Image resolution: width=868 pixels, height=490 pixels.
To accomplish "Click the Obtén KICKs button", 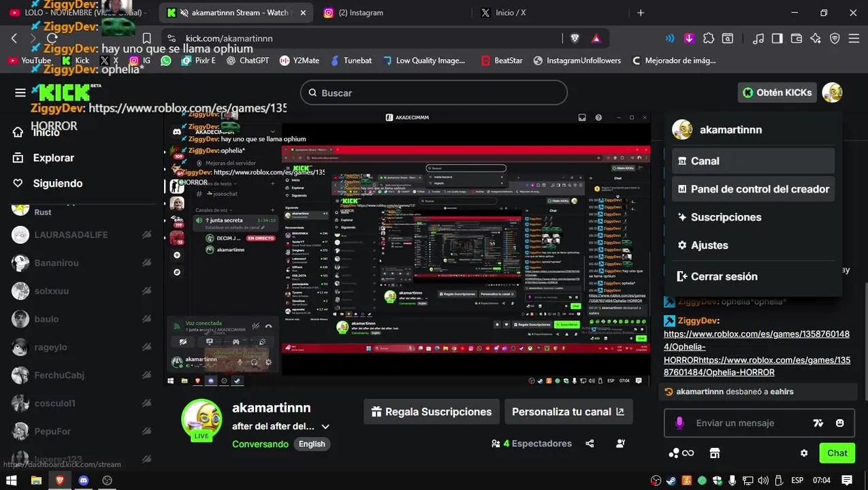I will [777, 93].
